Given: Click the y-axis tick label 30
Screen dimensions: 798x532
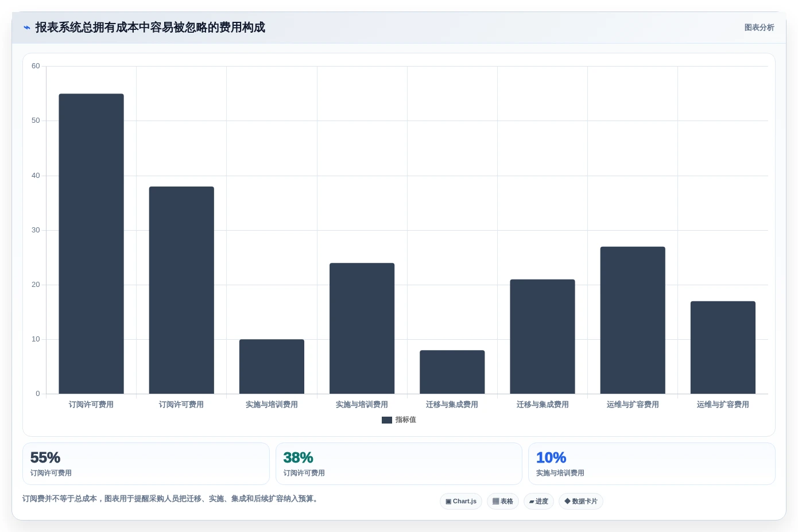Looking at the screenshot, I should coord(36,230).
